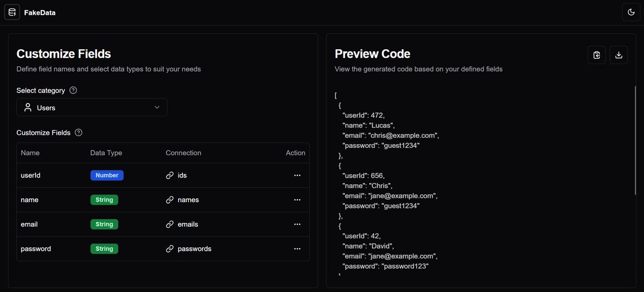Copy generated code to clipboard
The height and width of the screenshot is (292, 644).
tap(597, 55)
